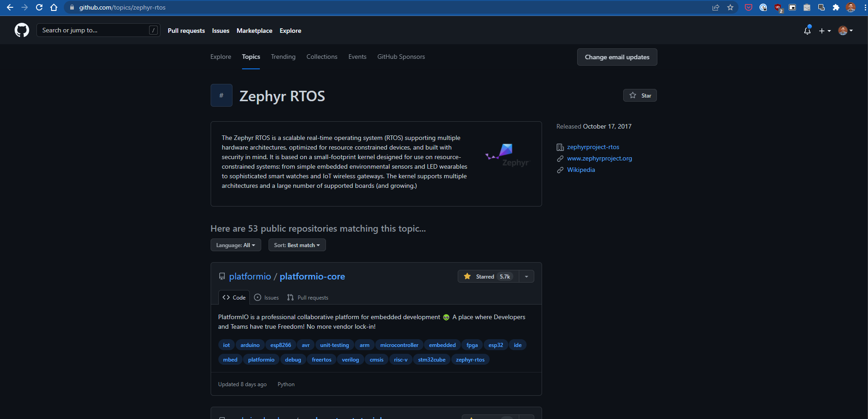Open the Marketplace menu item

point(254,31)
